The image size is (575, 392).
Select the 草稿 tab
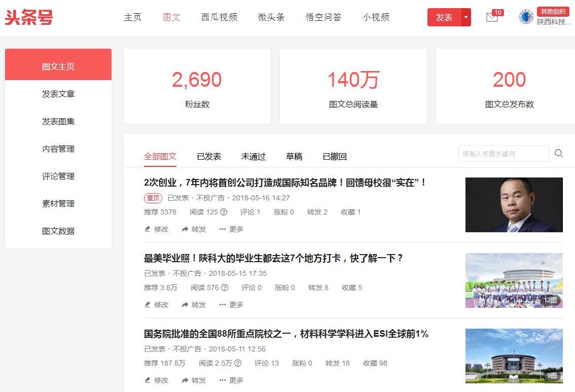pos(294,157)
